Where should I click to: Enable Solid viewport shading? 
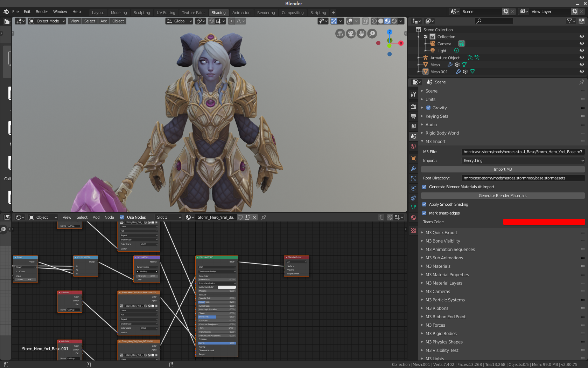pyautogui.click(x=380, y=21)
